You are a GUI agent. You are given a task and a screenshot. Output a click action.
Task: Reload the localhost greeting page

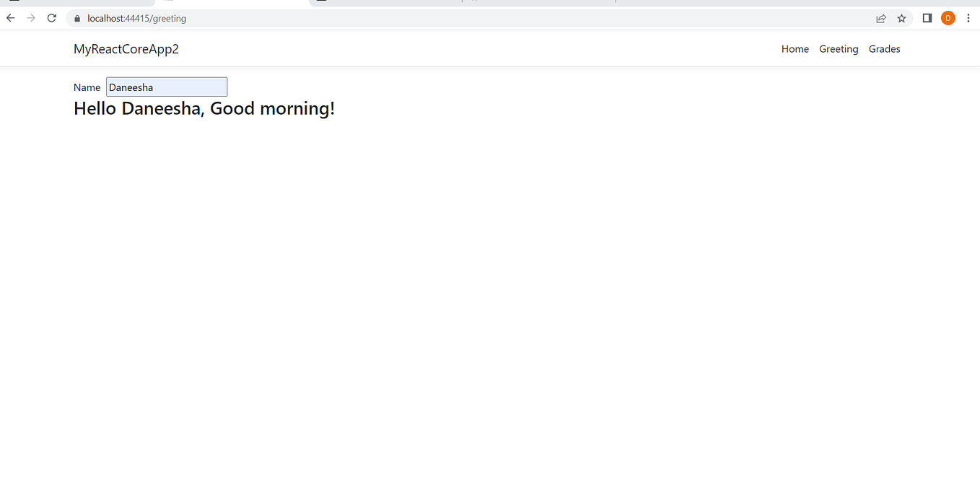[52, 18]
